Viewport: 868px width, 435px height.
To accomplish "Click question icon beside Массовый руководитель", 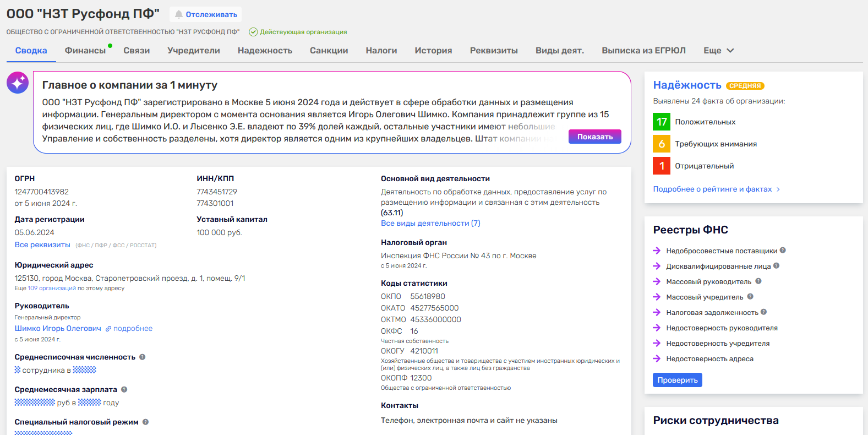I will [758, 281].
